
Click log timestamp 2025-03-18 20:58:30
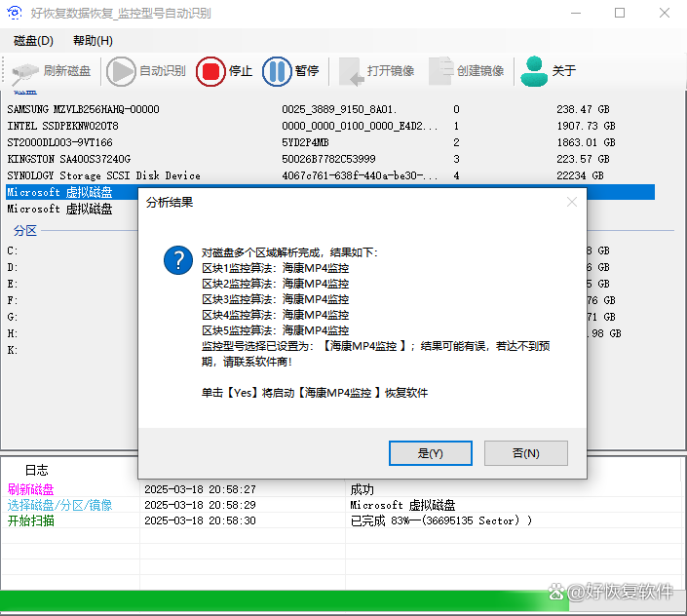[200, 520]
